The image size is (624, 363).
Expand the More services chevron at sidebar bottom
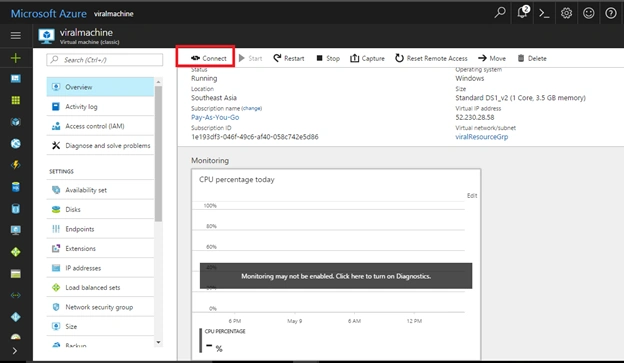coord(15,351)
